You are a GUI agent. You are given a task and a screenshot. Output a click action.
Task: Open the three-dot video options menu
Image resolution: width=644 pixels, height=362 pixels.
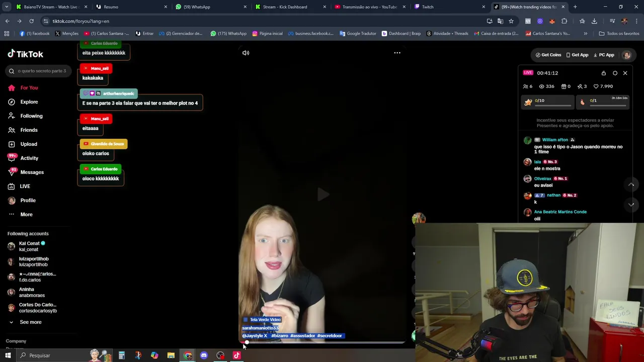pyautogui.click(x=397, y=53)
